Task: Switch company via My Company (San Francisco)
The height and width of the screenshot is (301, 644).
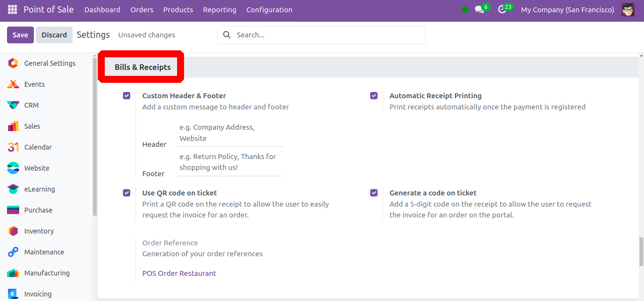Action: click(567, 10)
